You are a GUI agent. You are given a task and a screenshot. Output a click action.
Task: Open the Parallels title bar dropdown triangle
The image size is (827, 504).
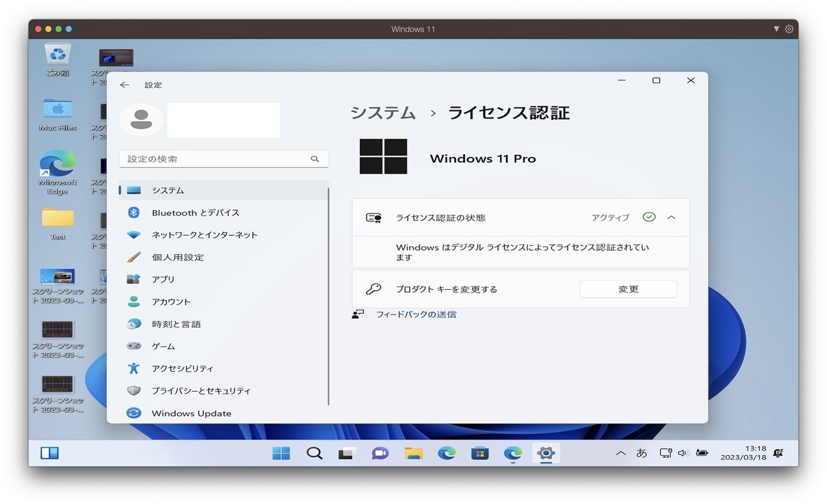(x=777, y=29)
